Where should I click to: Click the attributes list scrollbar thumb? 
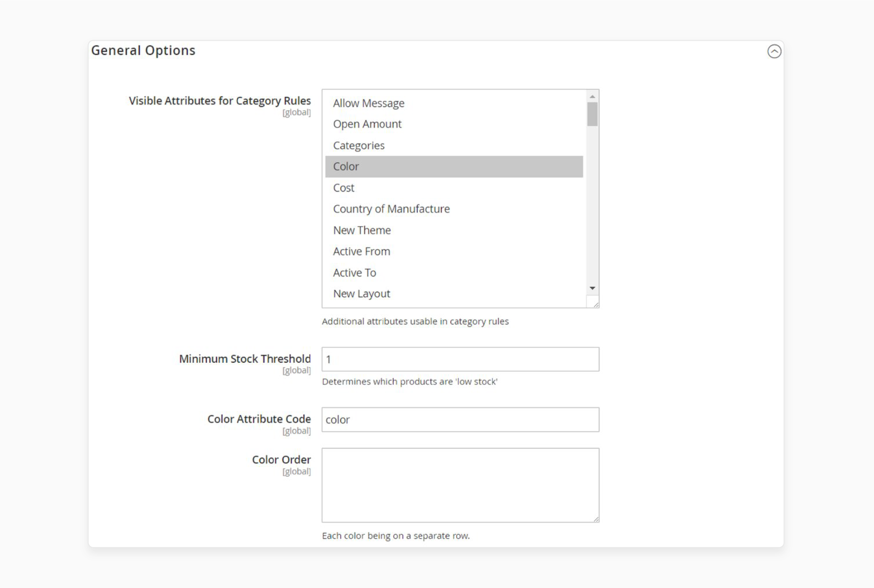(x=592, y=114)
